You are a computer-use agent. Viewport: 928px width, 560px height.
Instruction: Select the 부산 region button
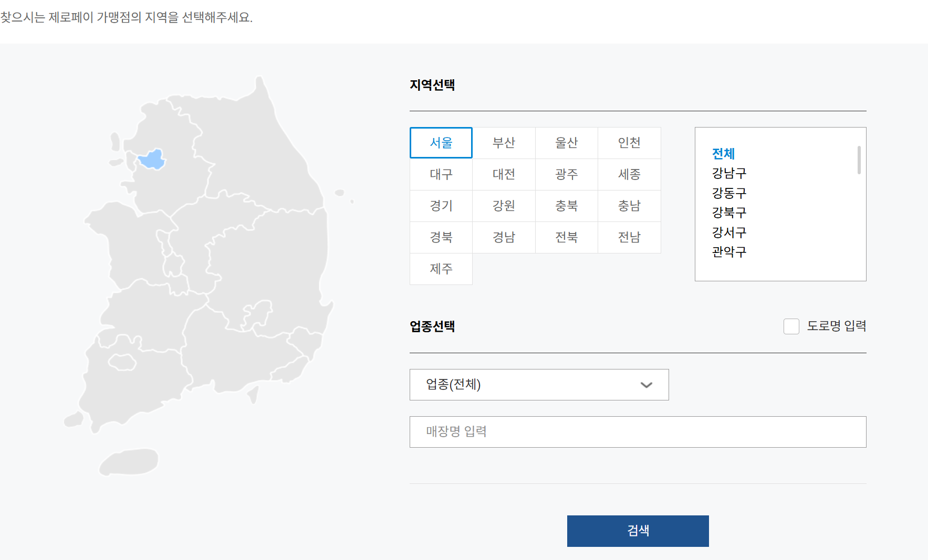pyautogui.click(x=504, y=143)
